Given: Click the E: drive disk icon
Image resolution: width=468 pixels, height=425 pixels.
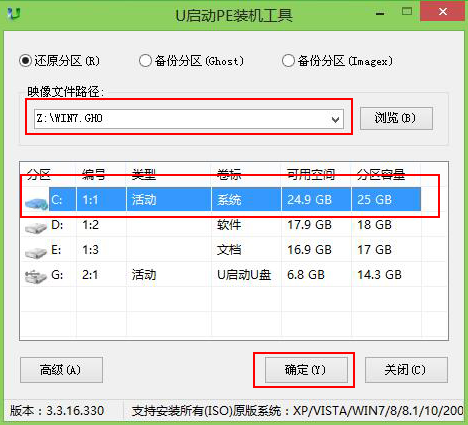Looking at the screenshot, I should pyautogui.click(x=36, y=253).
